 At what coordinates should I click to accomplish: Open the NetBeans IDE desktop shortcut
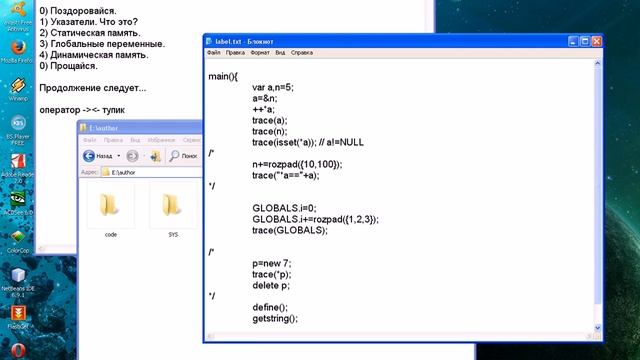(x=18, y=282)
